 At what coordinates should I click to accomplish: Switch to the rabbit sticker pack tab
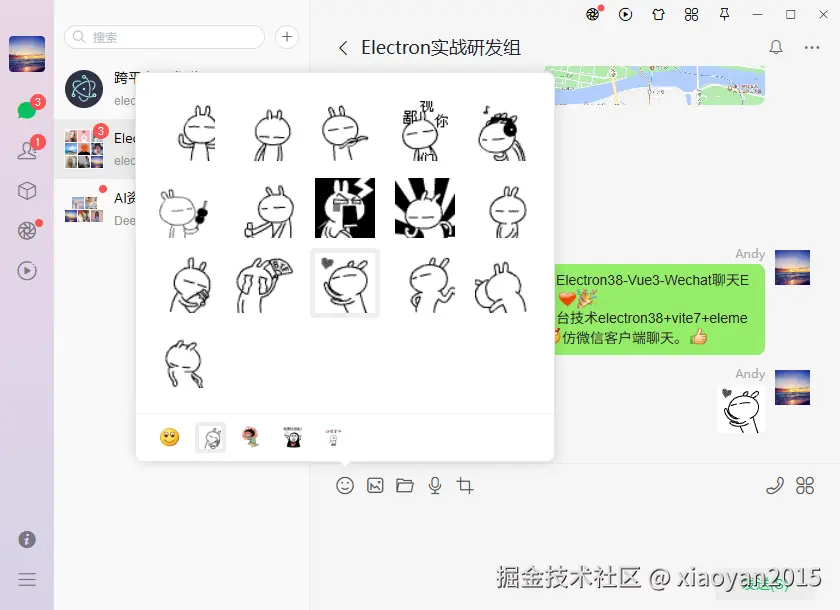[x=211, y=438]
